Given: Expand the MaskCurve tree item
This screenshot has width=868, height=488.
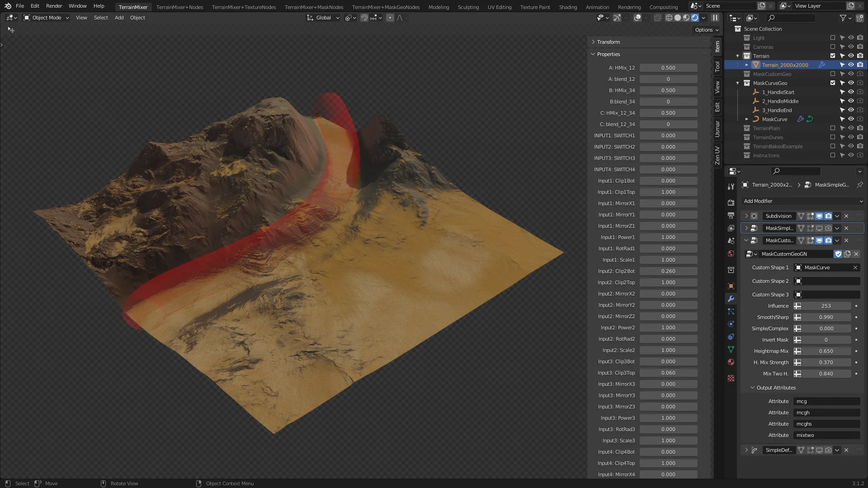Looking at the screenshot, I should [x=747, y=119].
